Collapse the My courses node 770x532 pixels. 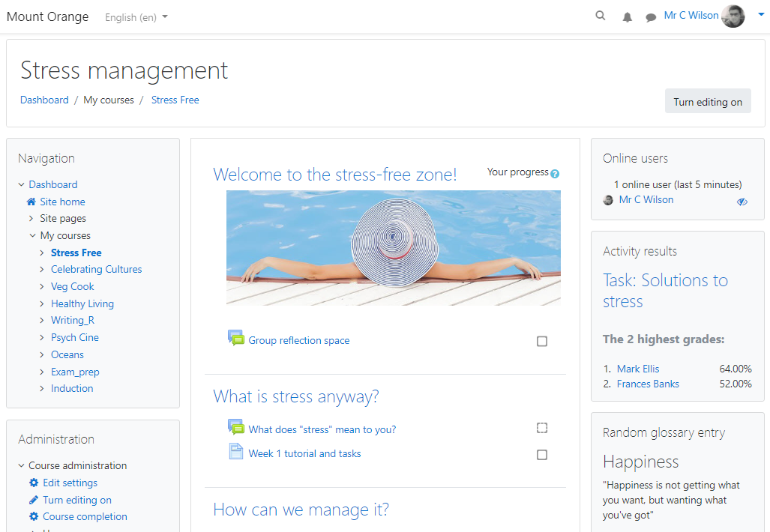pyautogui.click(x=32, y=235)
